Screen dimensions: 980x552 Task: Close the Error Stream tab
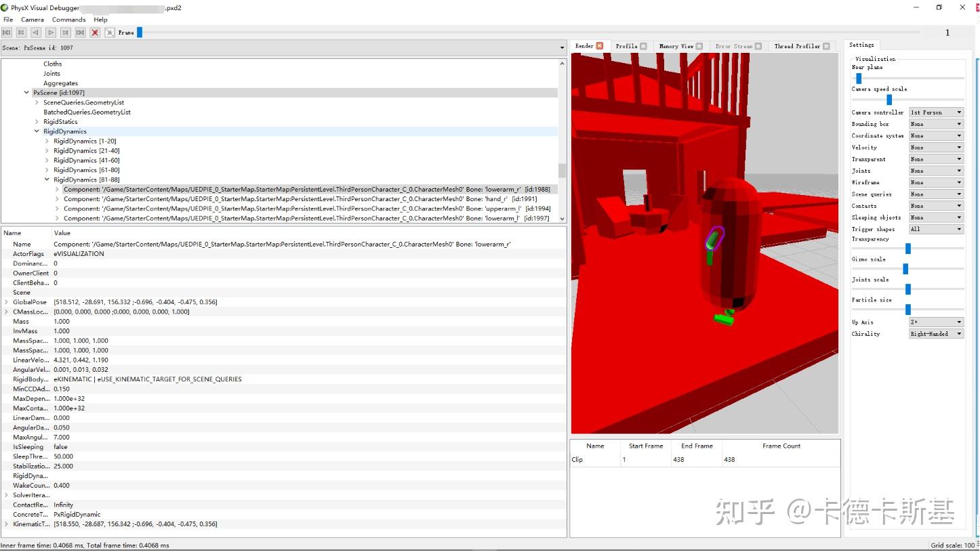click(758, 46)
